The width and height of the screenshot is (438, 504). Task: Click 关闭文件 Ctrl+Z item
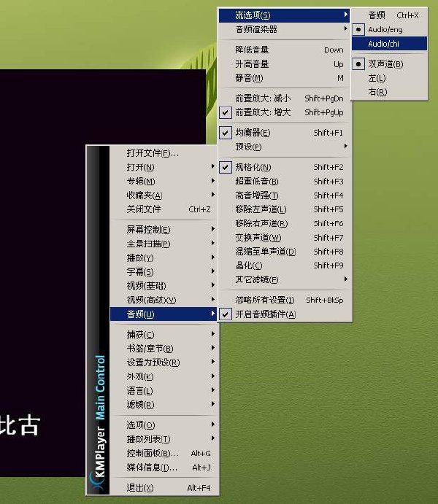(x=164, y=209)
